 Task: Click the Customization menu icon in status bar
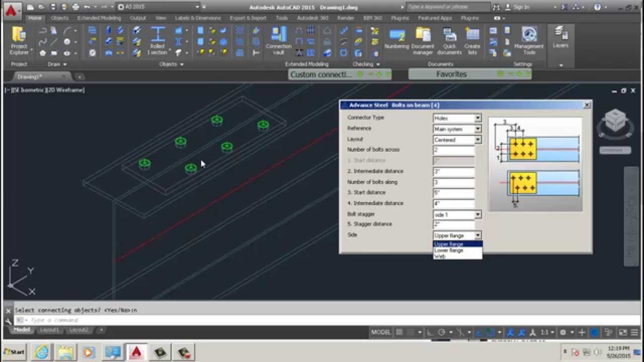(x=634, y=332)
